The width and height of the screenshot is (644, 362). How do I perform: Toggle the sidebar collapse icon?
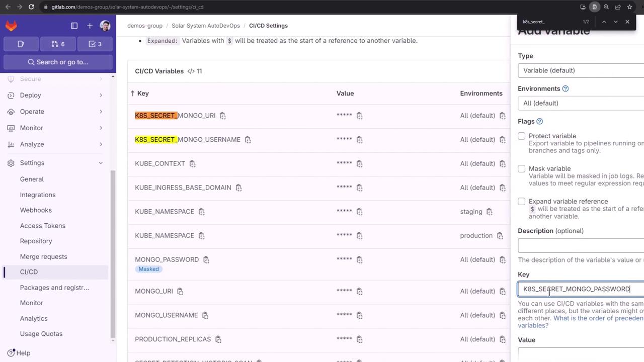pyautogui.click(x=74, y=26)
